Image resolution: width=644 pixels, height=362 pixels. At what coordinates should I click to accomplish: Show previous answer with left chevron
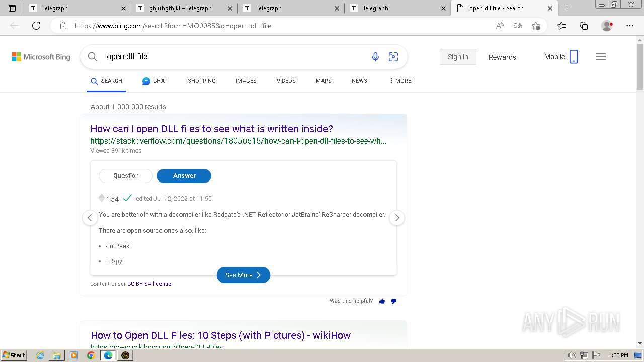pyautogui.click(x=90, y=218)
